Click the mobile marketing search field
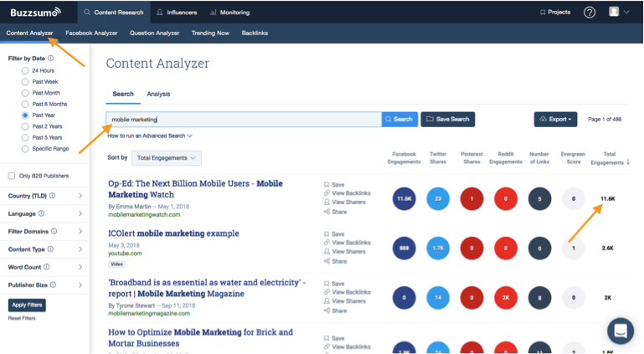 244,120
